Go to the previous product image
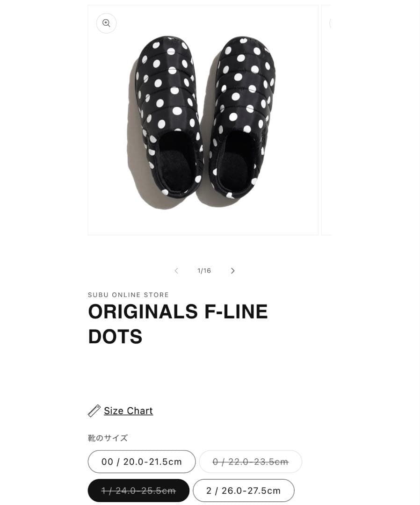 point(176,271)
